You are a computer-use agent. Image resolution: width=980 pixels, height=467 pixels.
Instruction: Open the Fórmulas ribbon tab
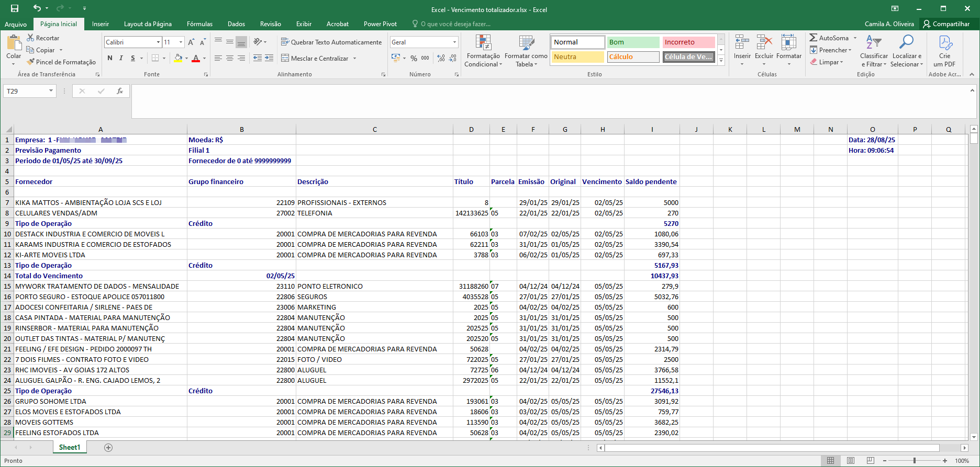point(199,24)
